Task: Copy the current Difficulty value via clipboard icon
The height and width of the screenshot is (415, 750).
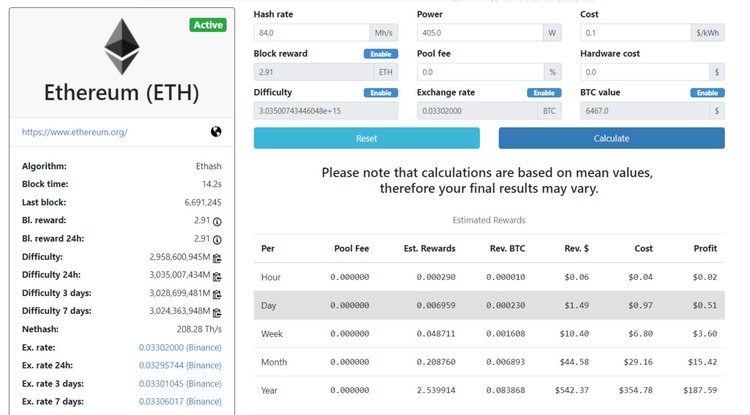Action: pos(217,257)
